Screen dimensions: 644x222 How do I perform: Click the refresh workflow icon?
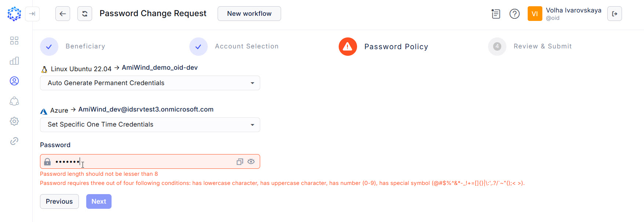tap(84, 13)
